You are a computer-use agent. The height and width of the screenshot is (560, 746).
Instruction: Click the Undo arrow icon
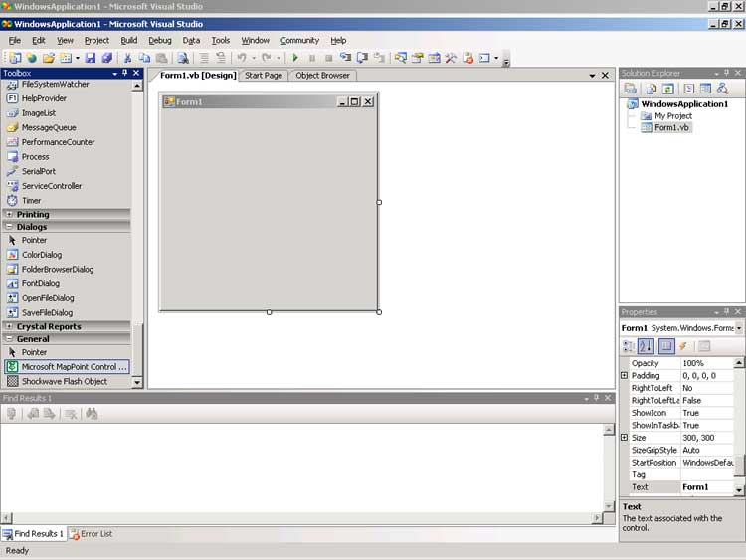pyautogui.click(x=242, y=58)
